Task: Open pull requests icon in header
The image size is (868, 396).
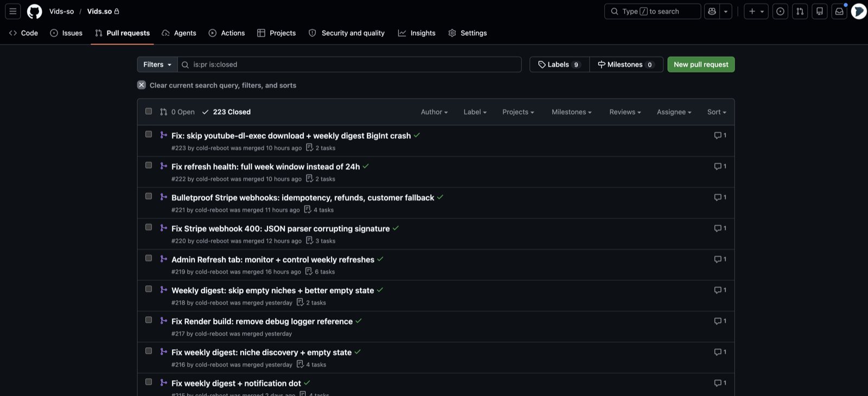Action: 800,11
